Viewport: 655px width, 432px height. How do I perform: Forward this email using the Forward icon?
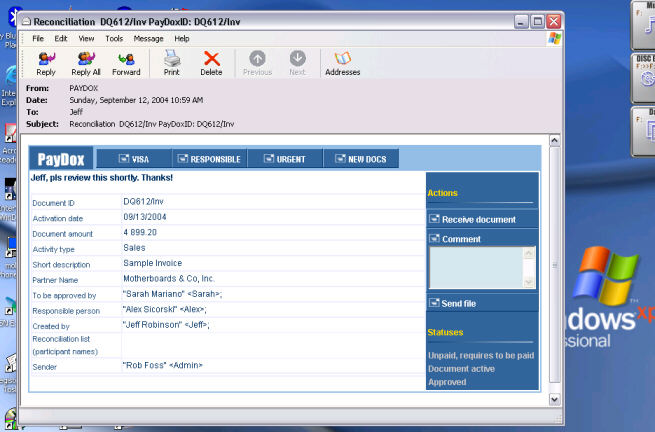coord(126,59)
